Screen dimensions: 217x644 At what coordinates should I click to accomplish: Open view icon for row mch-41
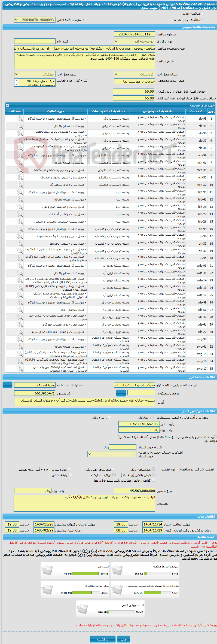tap(20, 163)
